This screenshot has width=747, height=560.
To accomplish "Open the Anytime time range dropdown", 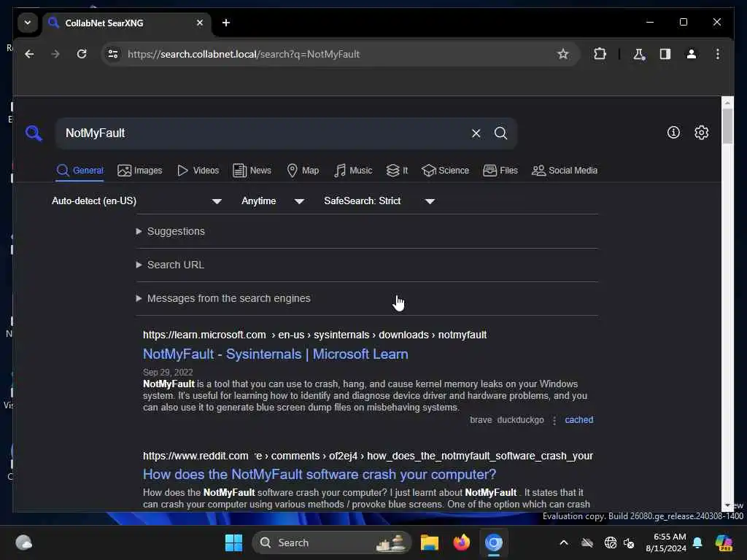I will click(x=273, y=201).
